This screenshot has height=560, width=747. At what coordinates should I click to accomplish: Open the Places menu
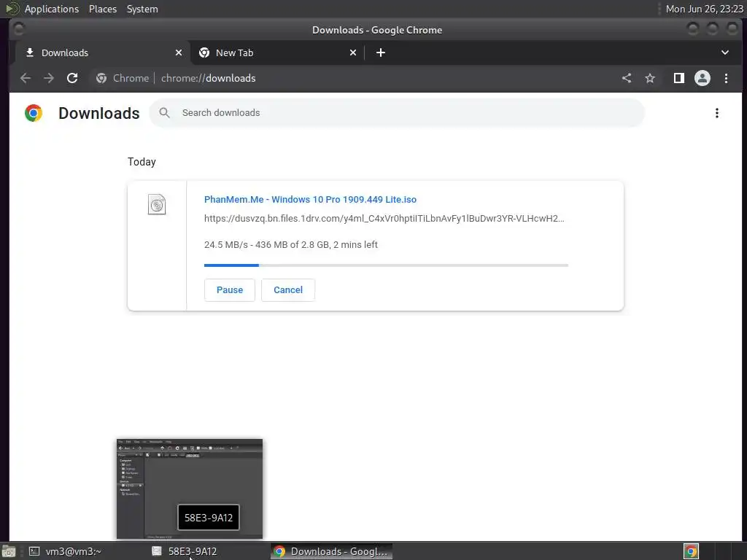tap(103, 9)
